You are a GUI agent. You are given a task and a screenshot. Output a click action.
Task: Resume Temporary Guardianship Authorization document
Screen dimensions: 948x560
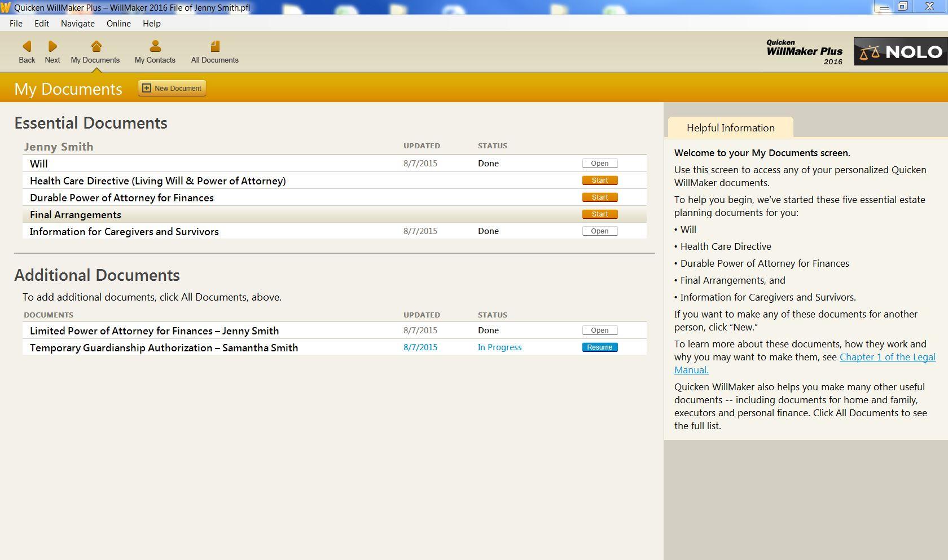point(599,347)
